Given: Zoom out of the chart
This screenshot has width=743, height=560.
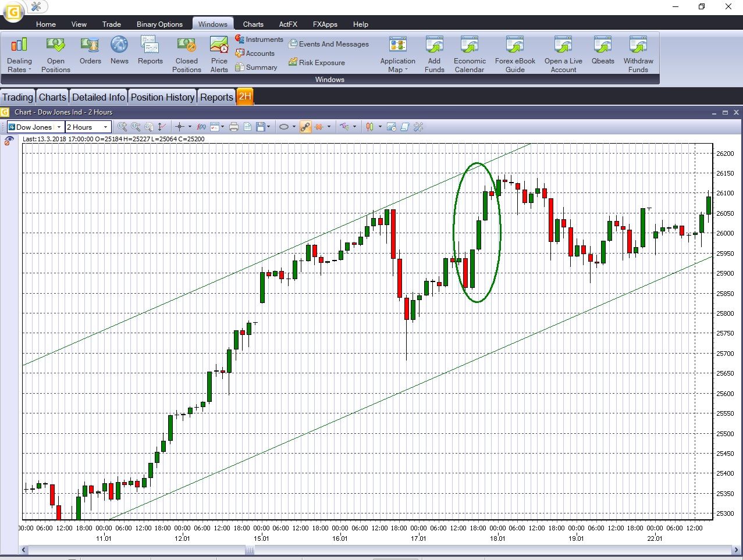Looking at the screenshot, I should click(136, 127).
